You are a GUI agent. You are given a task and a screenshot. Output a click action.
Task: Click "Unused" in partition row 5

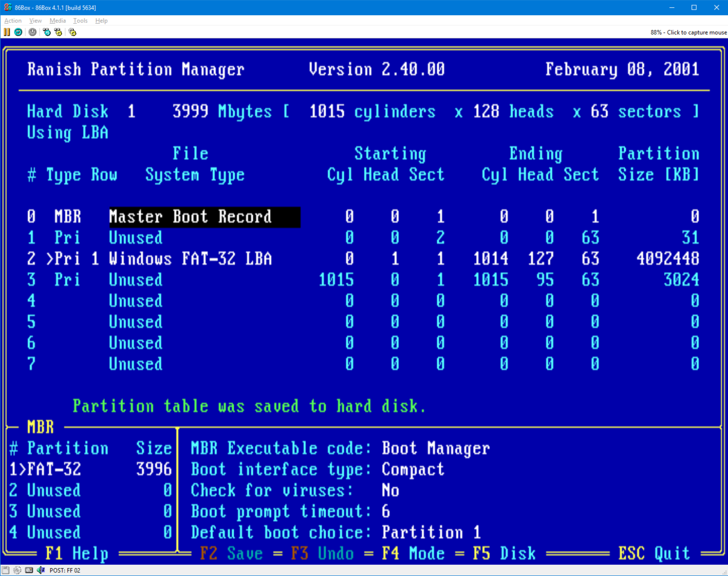(136, 322)
